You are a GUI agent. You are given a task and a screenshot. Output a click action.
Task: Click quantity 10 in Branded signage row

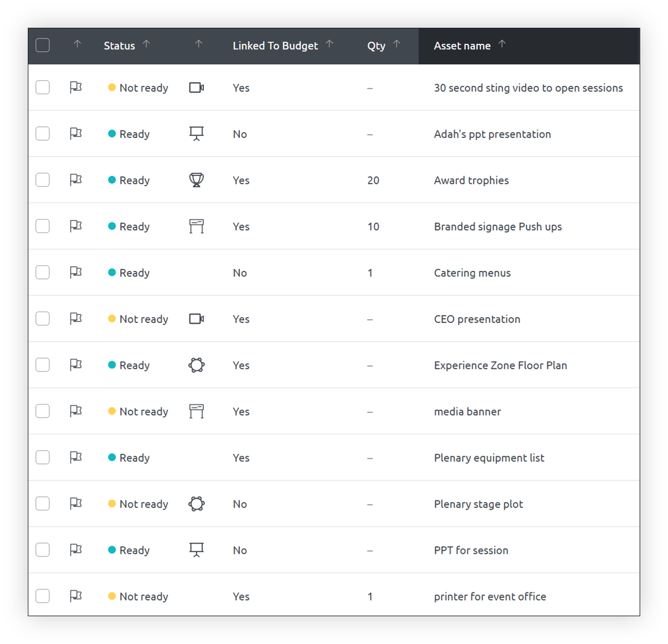[373, 227]
